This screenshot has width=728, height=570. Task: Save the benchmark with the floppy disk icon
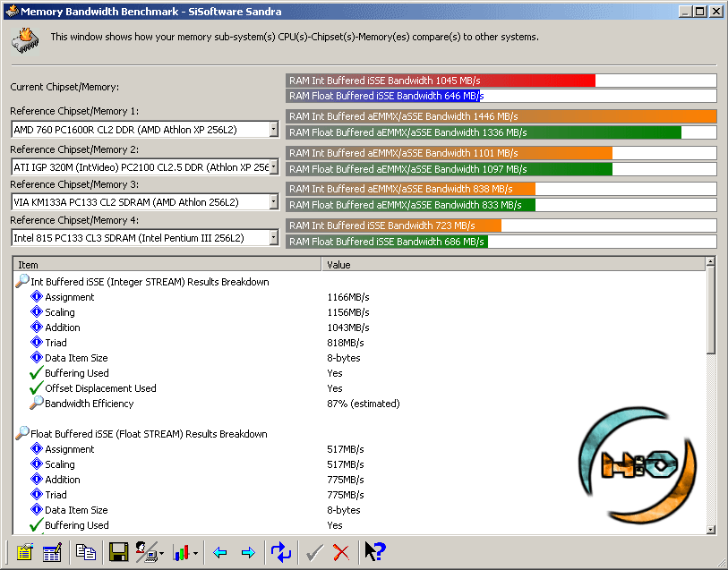118,552
